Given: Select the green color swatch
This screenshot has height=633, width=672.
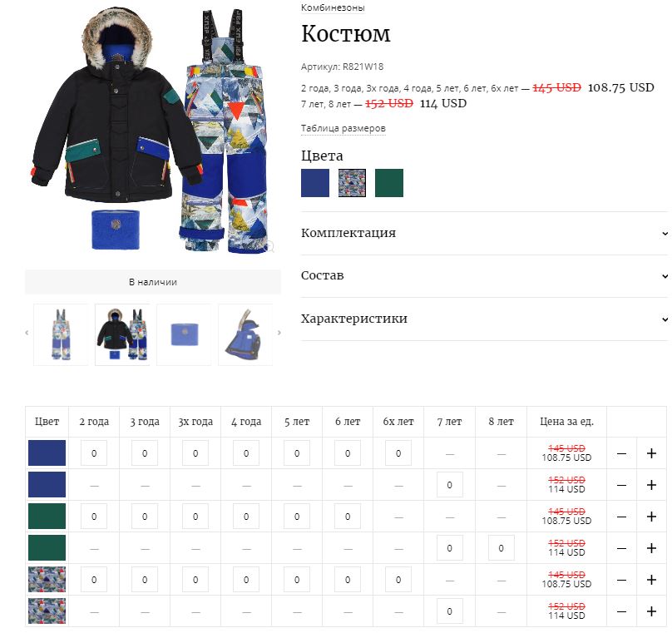Looking at the screenshot, I should (x=389, y=183).
